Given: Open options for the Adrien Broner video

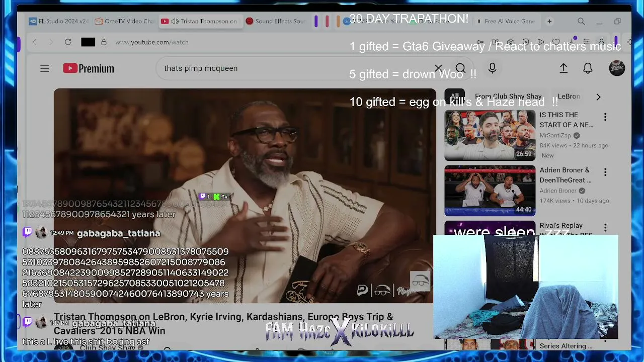Looking at the screenshot, I should click(x=605, y=172).
